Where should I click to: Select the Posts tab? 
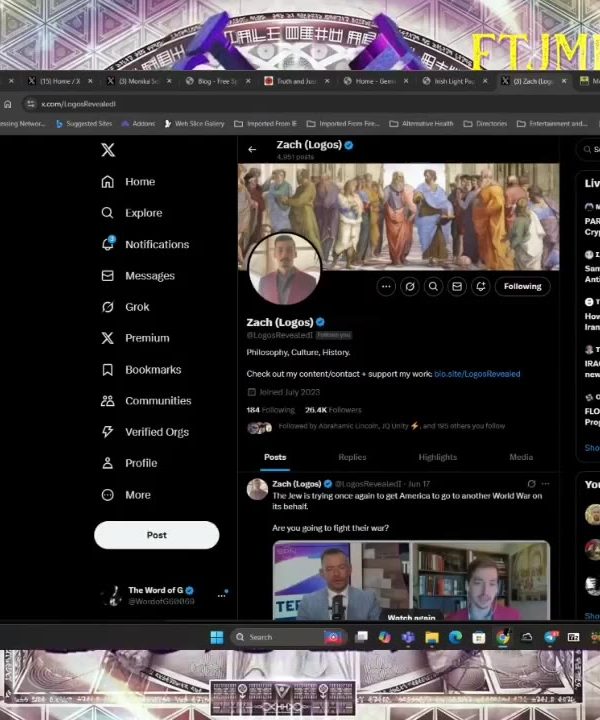[x=275, y=457]
